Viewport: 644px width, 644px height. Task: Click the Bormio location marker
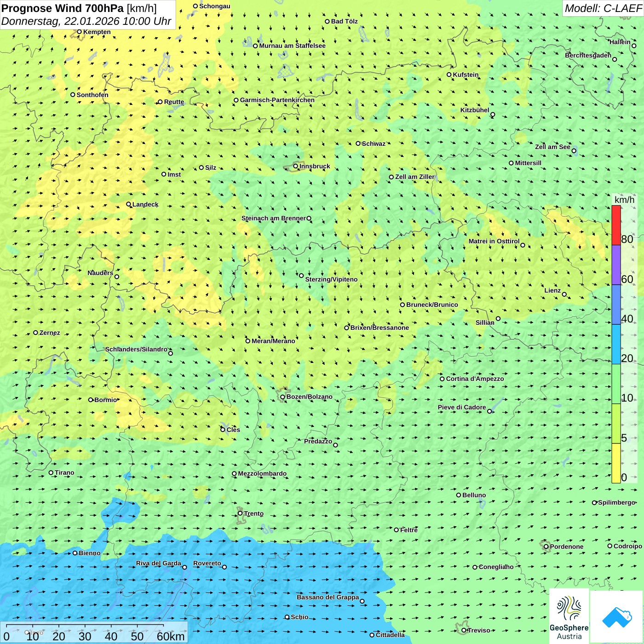[x=91, y=400]
